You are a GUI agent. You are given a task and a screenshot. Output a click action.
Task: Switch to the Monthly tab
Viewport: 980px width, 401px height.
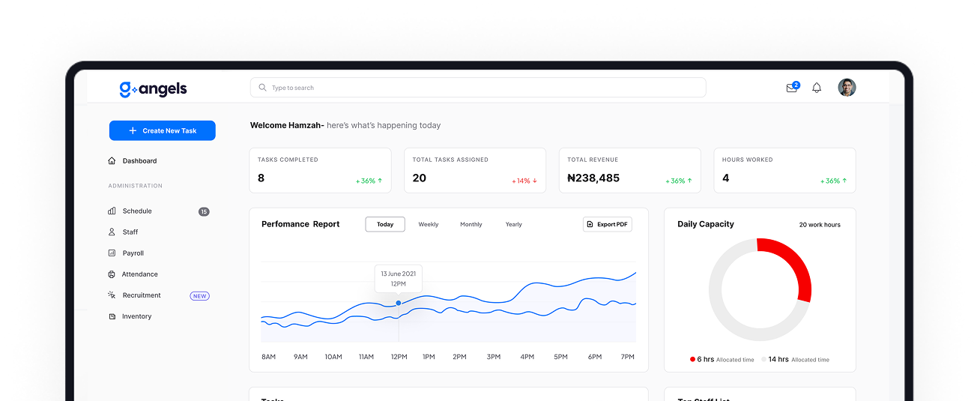tap(471, 224)
